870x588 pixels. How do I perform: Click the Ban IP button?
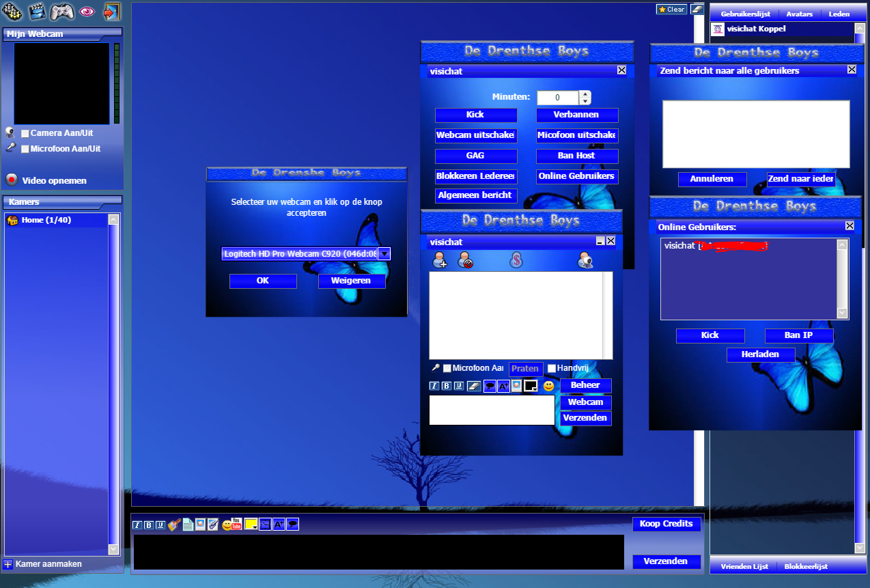pos(799,335)
